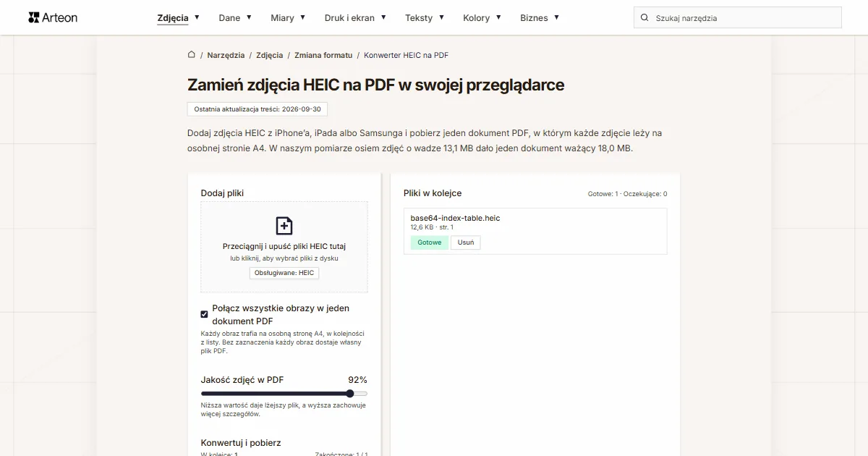Expand the Kolory dropdown arrow

(x=498, y=17)
